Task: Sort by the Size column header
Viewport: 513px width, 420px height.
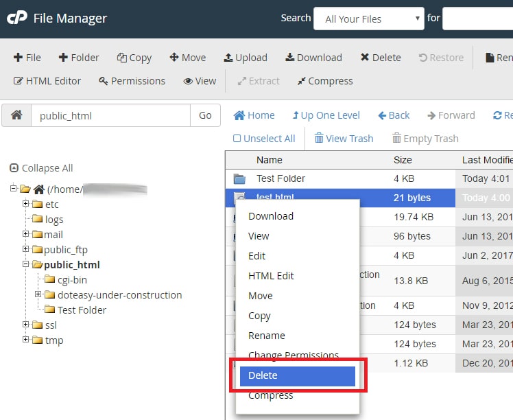Action: coord(403,160)
